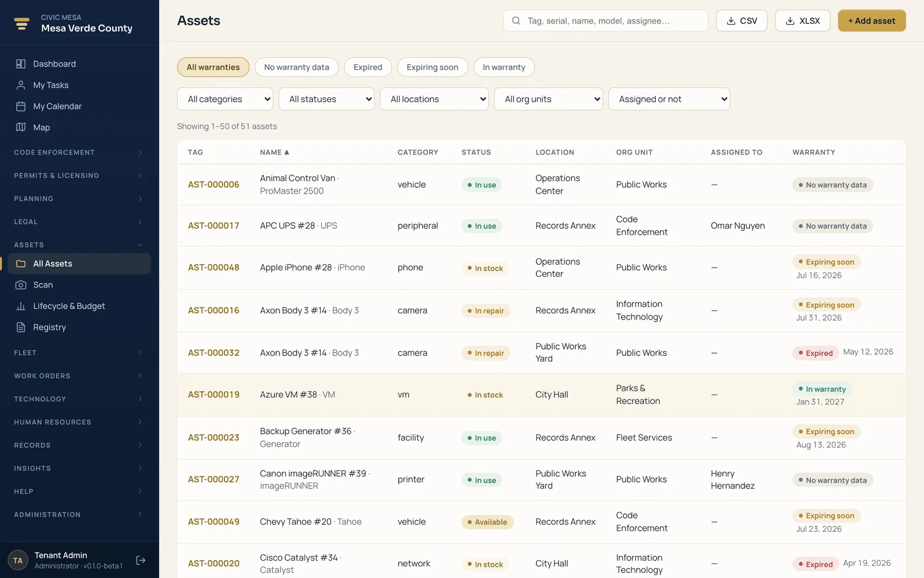This screenshot has height=578, width=924.
Task: Focus the asset search field
Action: 605,21
